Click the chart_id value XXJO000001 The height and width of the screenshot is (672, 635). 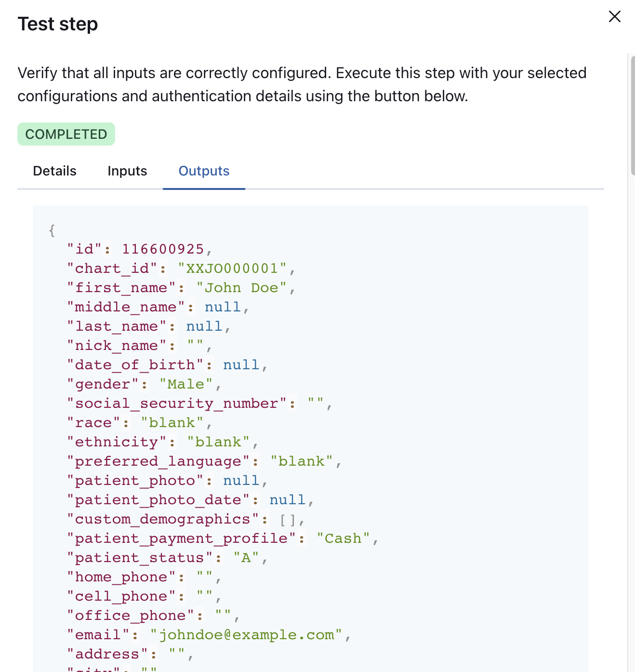click(232, 269)
